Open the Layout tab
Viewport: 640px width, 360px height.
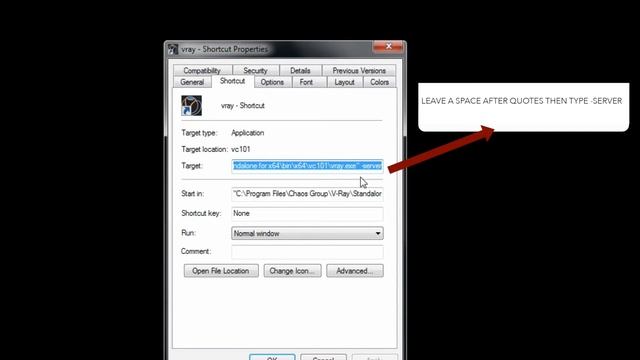click(x=344, y=82)
